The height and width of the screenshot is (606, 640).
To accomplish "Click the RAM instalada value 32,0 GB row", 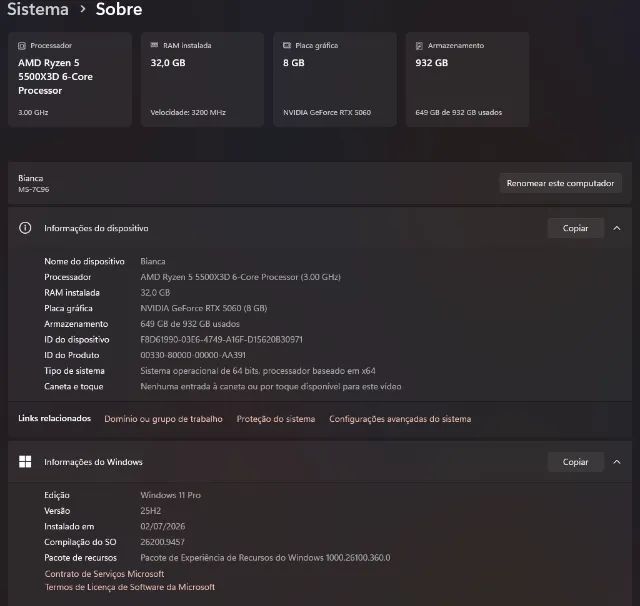I will pyautogui.click(x=155, y=293).
